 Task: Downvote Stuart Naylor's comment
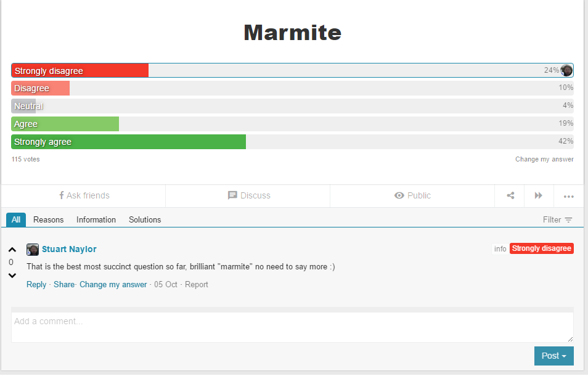tap(12, 276)
